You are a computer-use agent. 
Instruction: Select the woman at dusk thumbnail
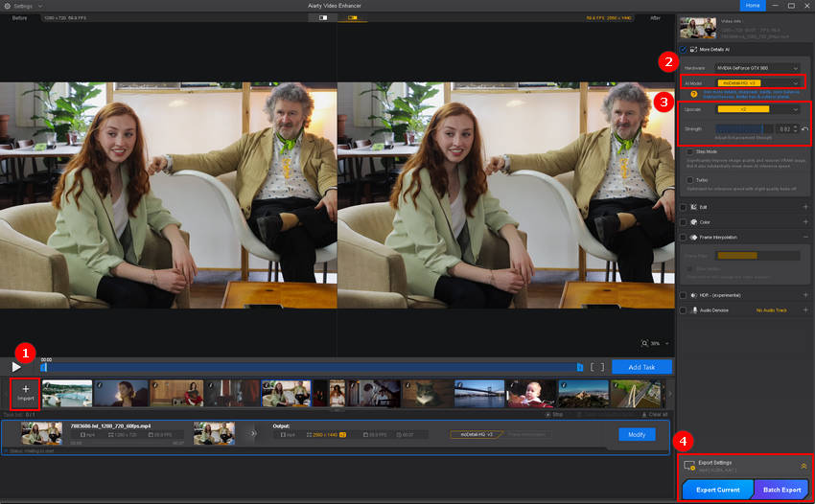click(121, 393)
